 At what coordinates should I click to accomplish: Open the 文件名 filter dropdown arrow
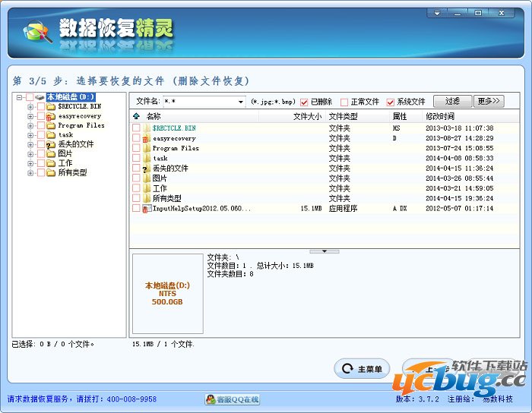click(x=241, y=102)
